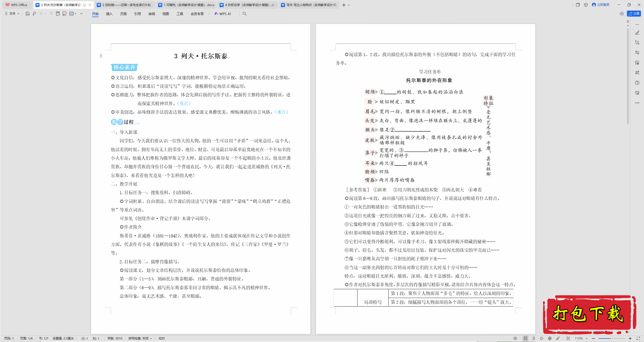The height and width of the screenshot is (342, 644).
Task: Click the Redo arrow icon
Action: tap(51, 14)
